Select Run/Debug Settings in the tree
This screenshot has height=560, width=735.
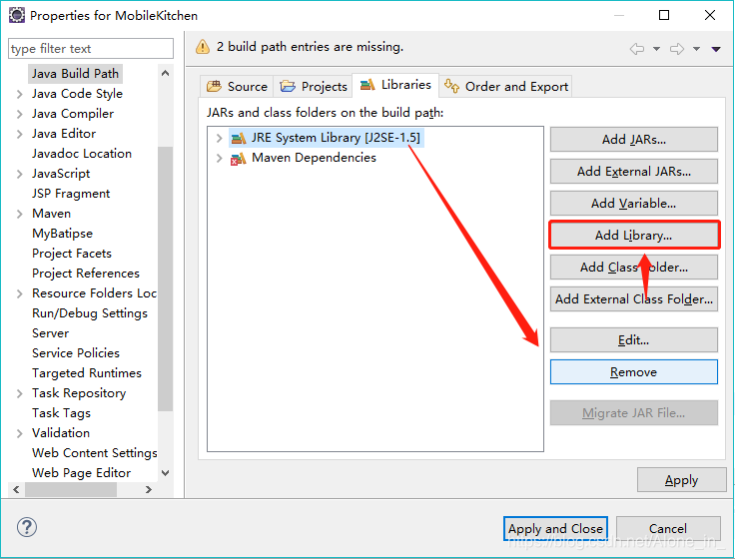pos(90,313)
